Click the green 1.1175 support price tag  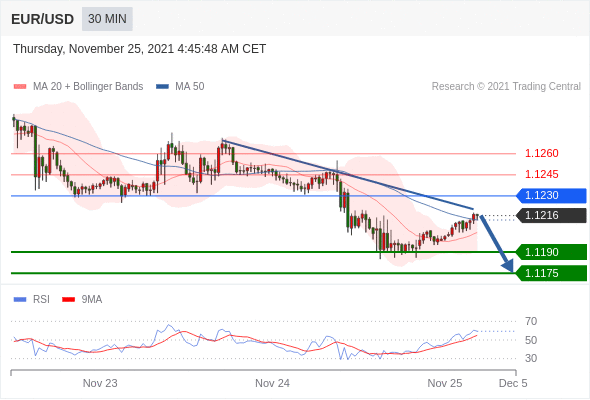(x=552, y=273)
